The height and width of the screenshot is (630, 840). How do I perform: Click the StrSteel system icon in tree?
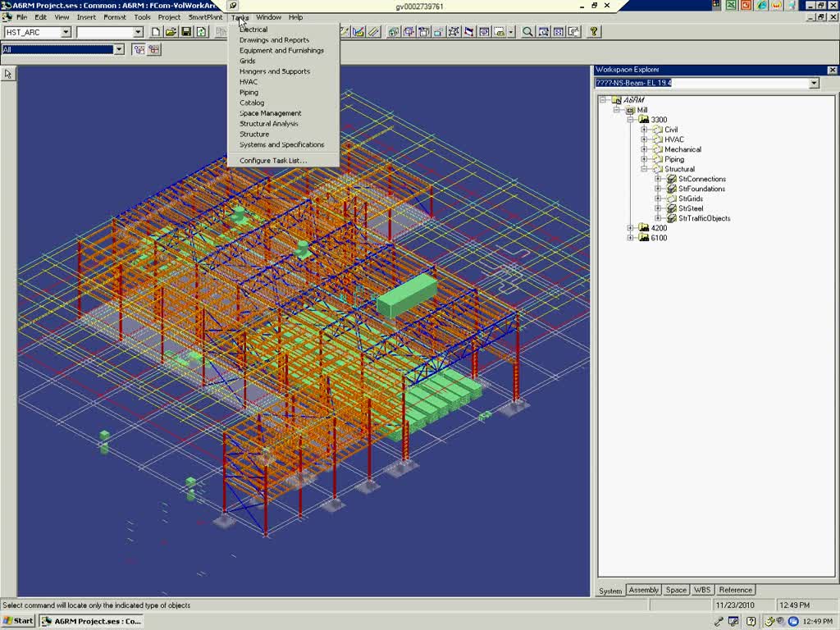click(672, 208)
